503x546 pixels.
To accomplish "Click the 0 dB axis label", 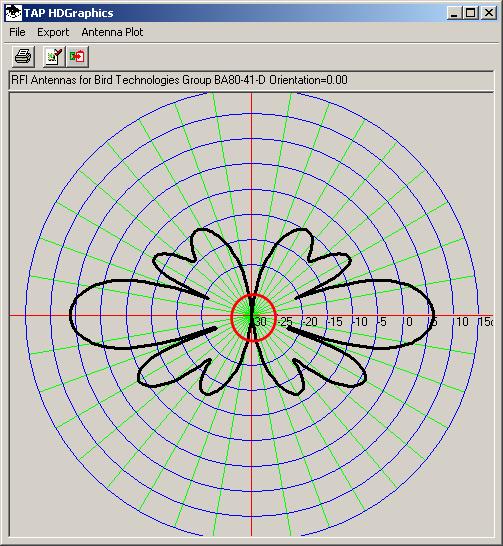I will (409, 322).
